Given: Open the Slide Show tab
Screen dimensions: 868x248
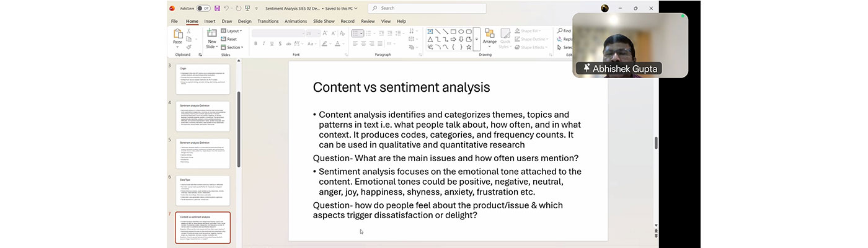Looking at the screenshot, I should click(324, 21).
